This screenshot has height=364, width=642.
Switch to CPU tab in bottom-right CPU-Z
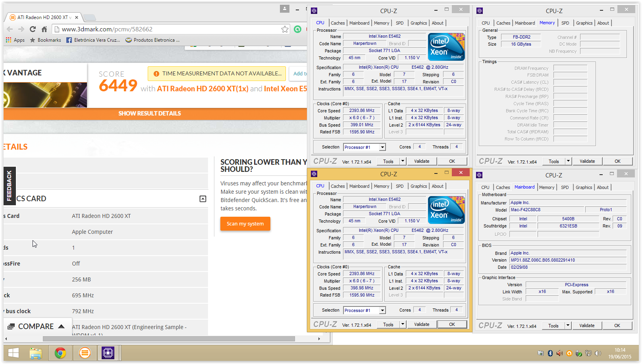pyautogui.click(x=485, y=187)
